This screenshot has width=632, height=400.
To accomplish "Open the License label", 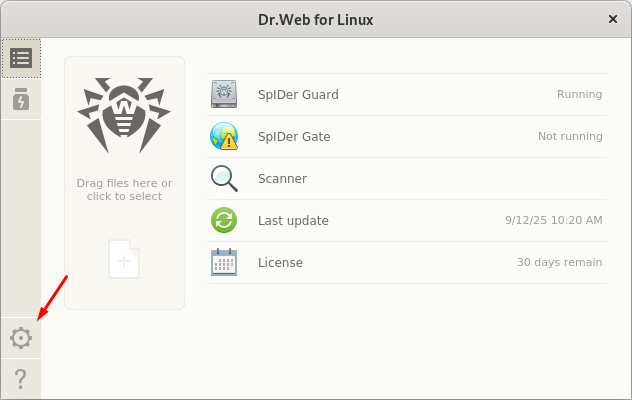I will coord(281,262).
